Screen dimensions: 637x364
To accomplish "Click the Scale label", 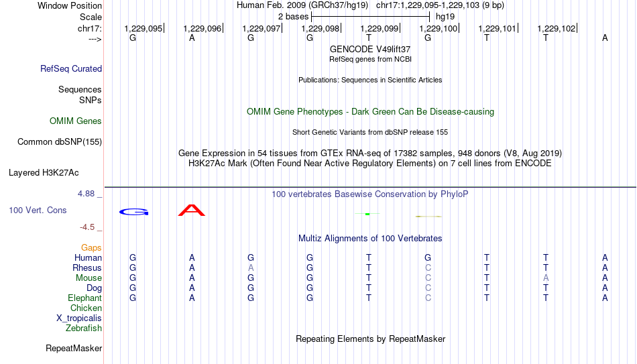I will click(x=91, y=17).
